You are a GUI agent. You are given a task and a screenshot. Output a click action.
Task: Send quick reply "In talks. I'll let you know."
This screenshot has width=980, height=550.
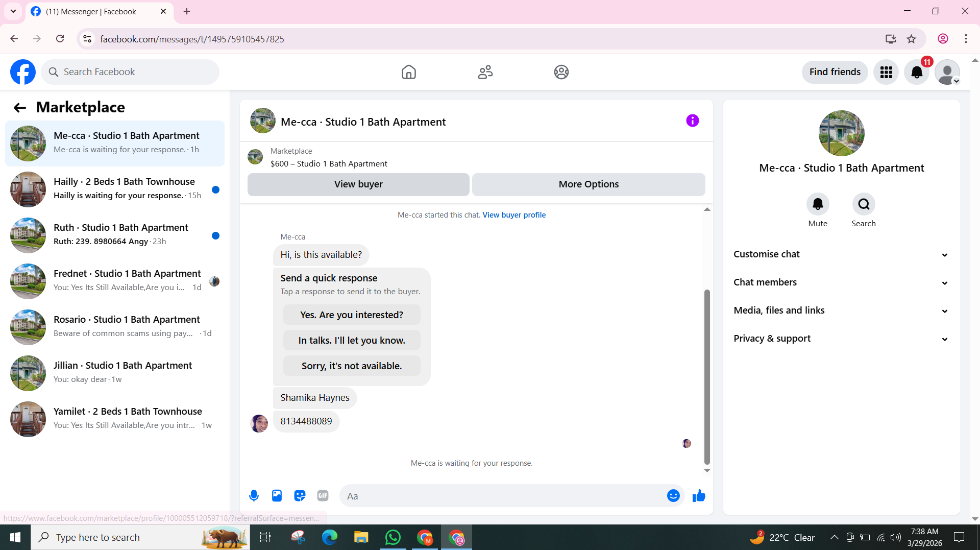352,341
